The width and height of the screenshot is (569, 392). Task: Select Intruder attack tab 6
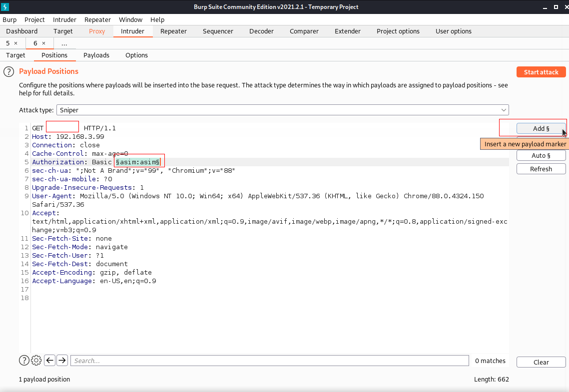[35, 43]
